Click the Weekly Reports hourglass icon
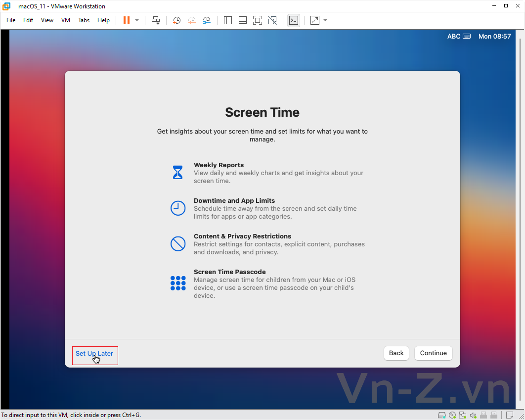This screenshot has height=420, width=525. pos(178,172)
